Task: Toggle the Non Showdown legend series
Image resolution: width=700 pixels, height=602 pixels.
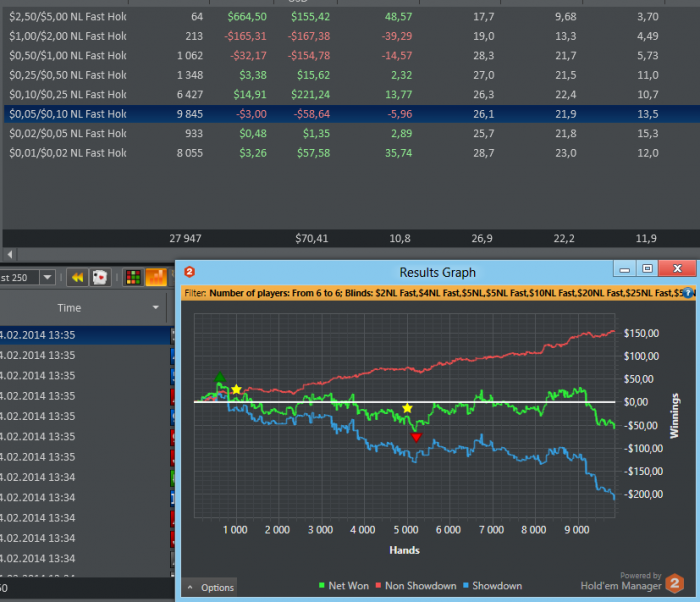Action: (x=417, y=586)
